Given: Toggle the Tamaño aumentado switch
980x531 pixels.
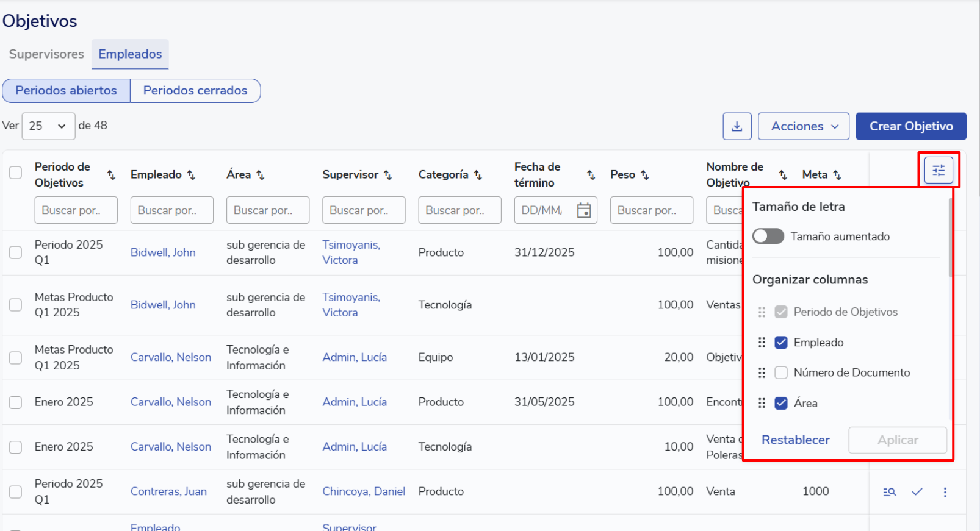Looking at the screenshot, I should (x=768, y=237).
